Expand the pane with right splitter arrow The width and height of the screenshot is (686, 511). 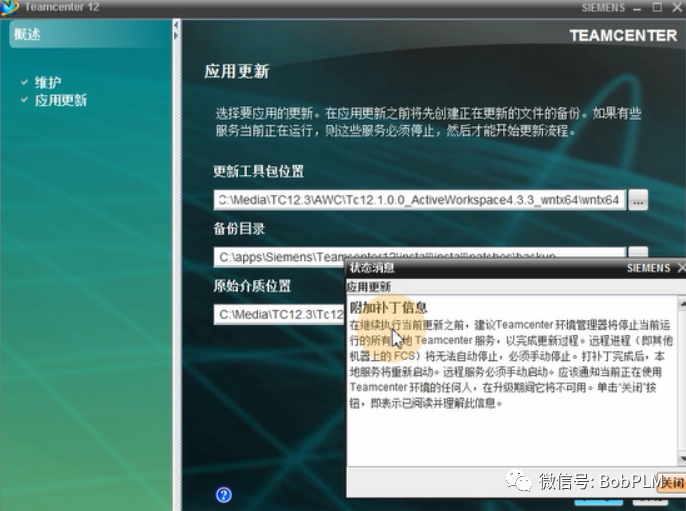point(176,35)
